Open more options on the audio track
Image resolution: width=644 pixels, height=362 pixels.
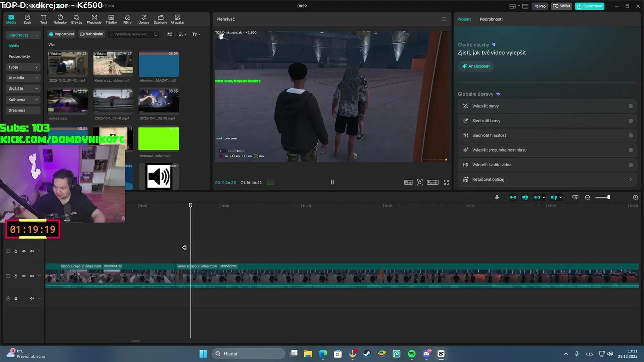tap(40, 298)
